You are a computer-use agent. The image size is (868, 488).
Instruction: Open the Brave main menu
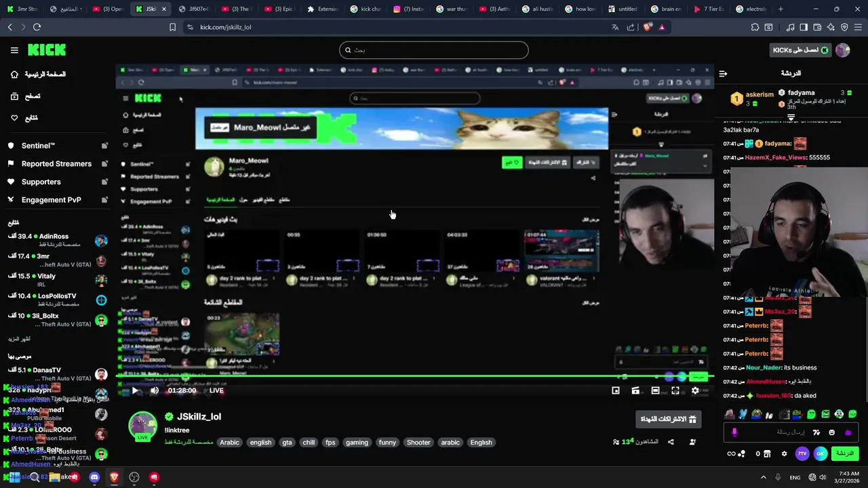(x=858, y=27)
